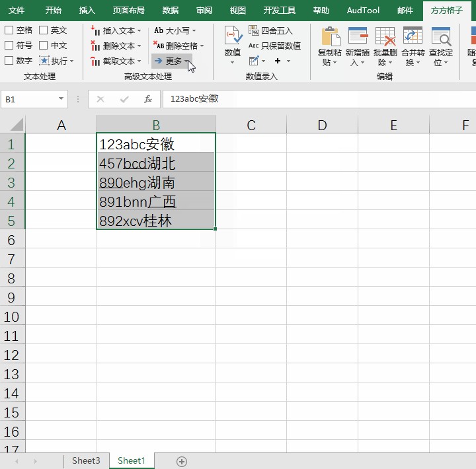
Task: Select cell containing 890ehg湖南
Action: [156, 182]
